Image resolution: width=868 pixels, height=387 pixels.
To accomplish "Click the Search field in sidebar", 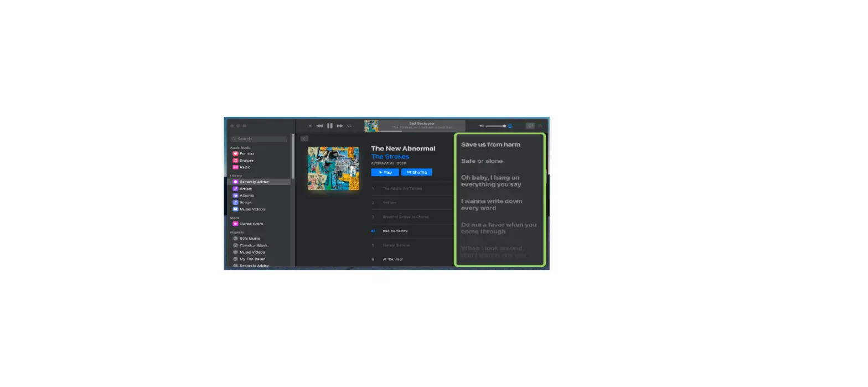I will click(x=259, y=139).
